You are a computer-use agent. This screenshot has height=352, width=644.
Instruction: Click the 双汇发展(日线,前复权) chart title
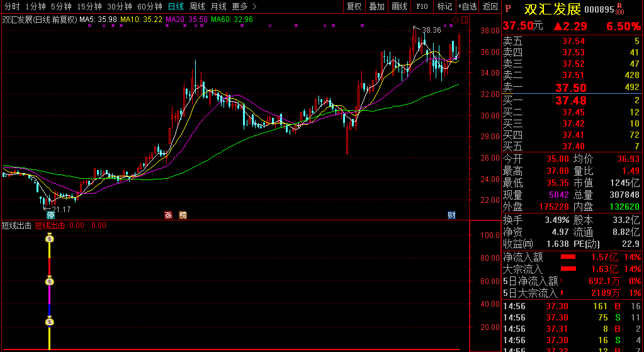pos(40,20)
